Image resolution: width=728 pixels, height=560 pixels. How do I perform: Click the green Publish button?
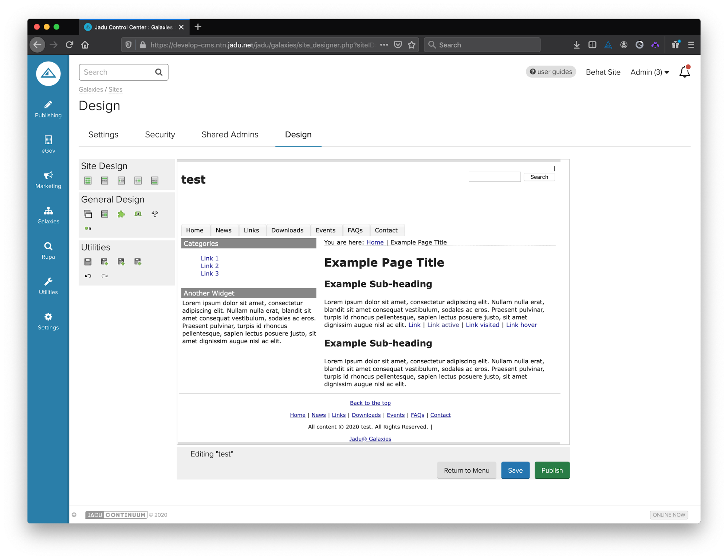[x=552, y=470]
